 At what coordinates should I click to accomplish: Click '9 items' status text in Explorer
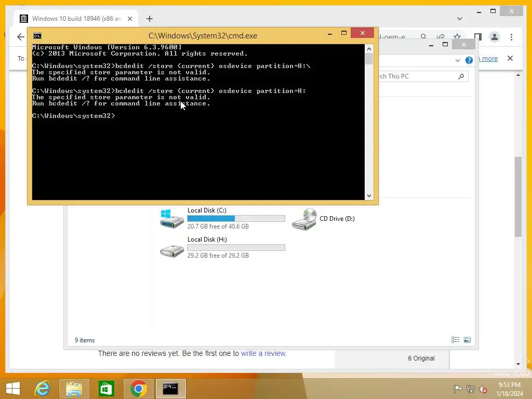(x=85, y=340)
